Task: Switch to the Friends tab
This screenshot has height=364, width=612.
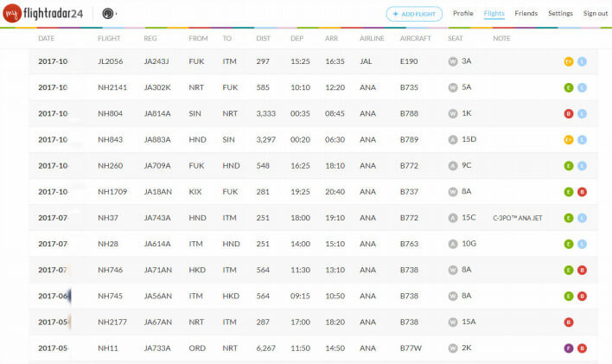Action: [526, 14]
